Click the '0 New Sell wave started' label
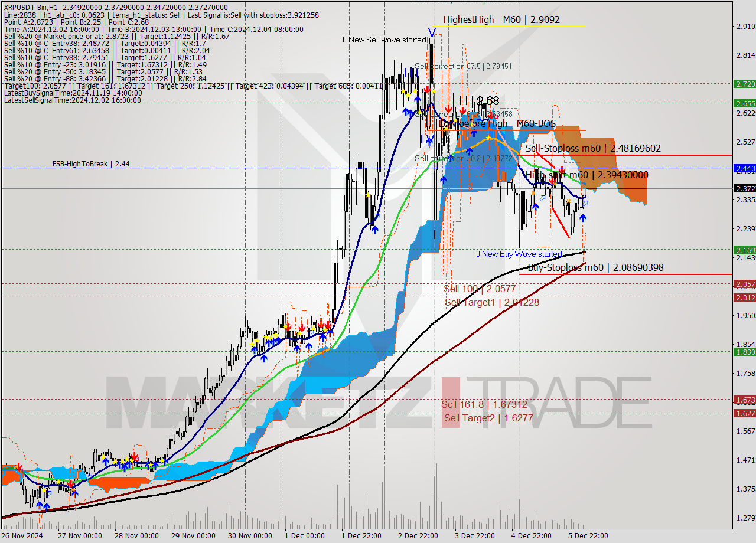 [x=384, y=40]
